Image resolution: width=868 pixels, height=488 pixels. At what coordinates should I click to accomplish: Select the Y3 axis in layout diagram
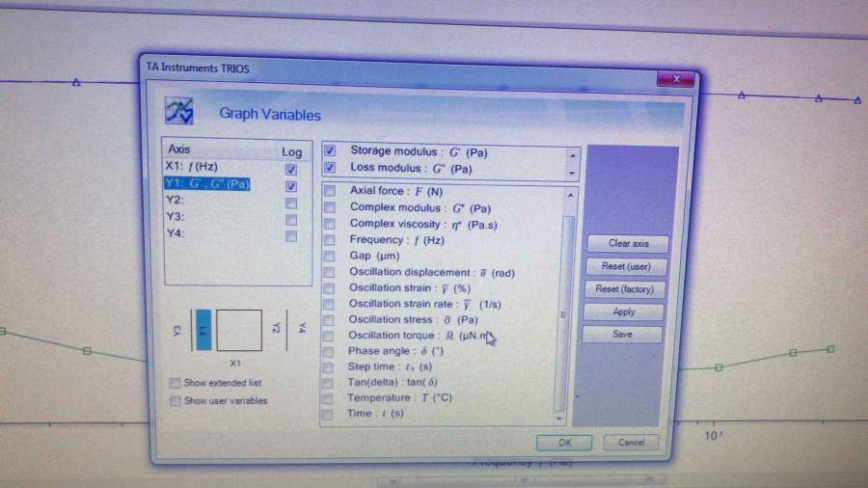(177, 330)
